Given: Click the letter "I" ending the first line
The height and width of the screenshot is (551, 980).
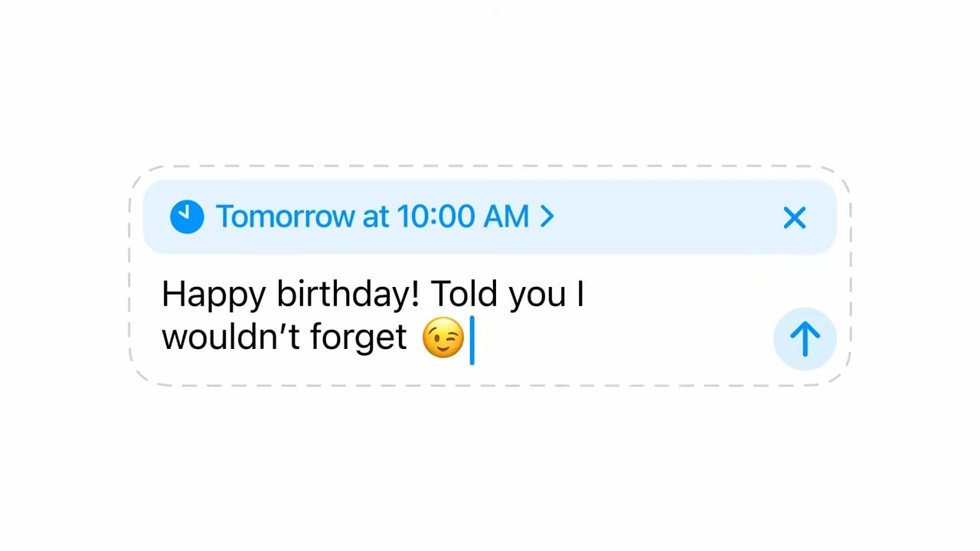Looking at the screenshot, I should coord(581,294).
